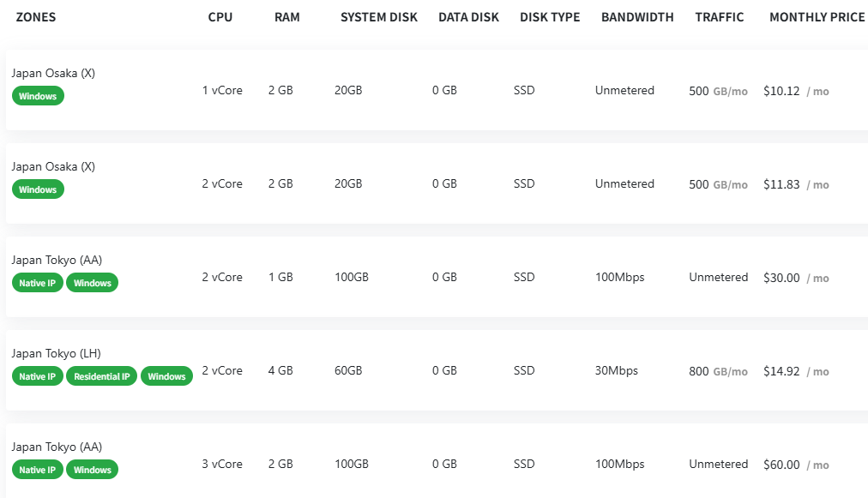Click the DATA DISK column header
The height and width of the screenshot is (498, 868).
(x=468, y=17)
